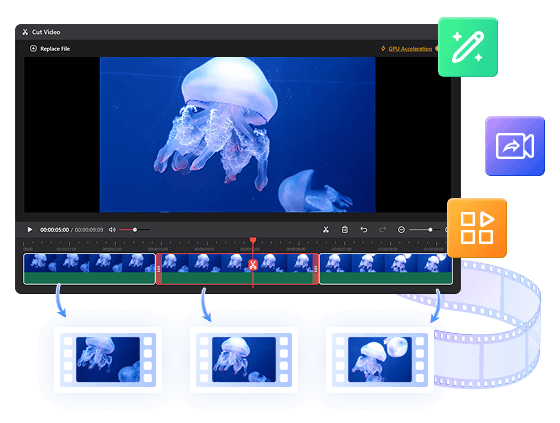Click the jellyfish video preview area
The height and width of the screenshot is (423, 560).
tap(238, 135)
